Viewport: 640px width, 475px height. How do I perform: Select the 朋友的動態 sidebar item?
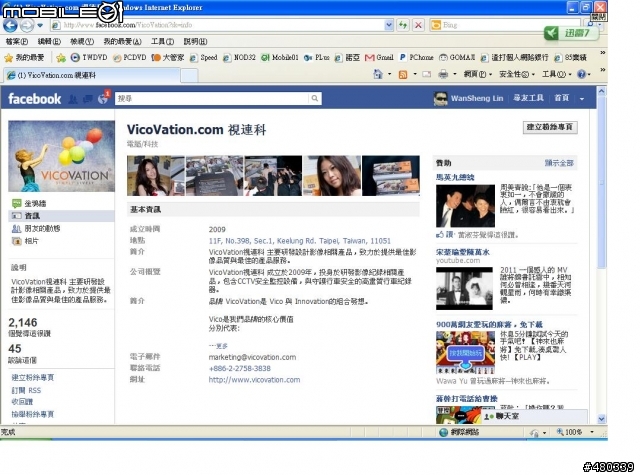[x=61, y=228]
